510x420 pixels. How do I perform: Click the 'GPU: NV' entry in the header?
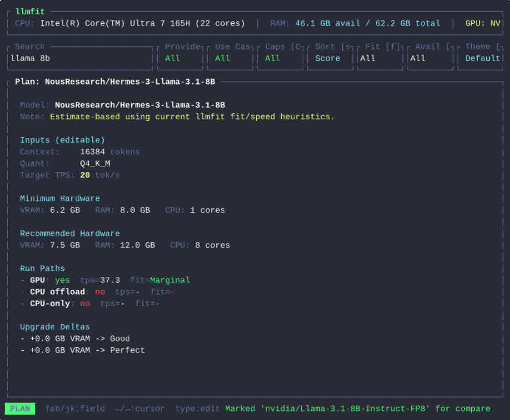coord(483,23)
